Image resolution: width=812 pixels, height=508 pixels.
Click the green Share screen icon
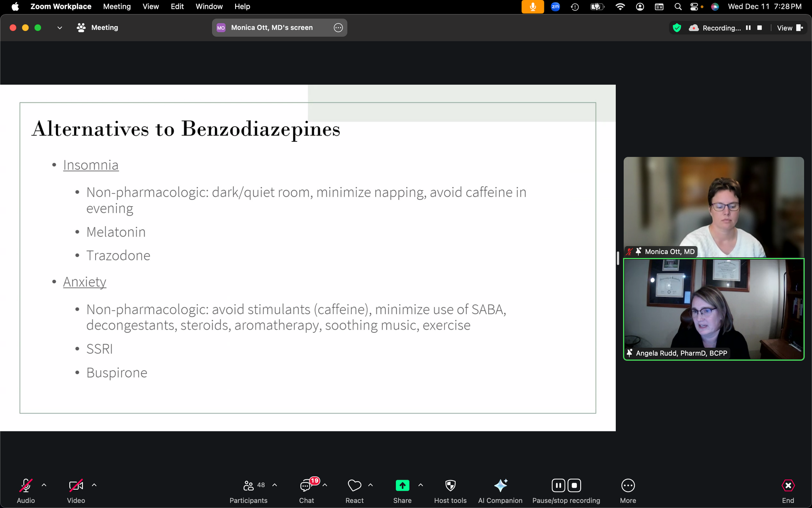(x=402, y=486)
